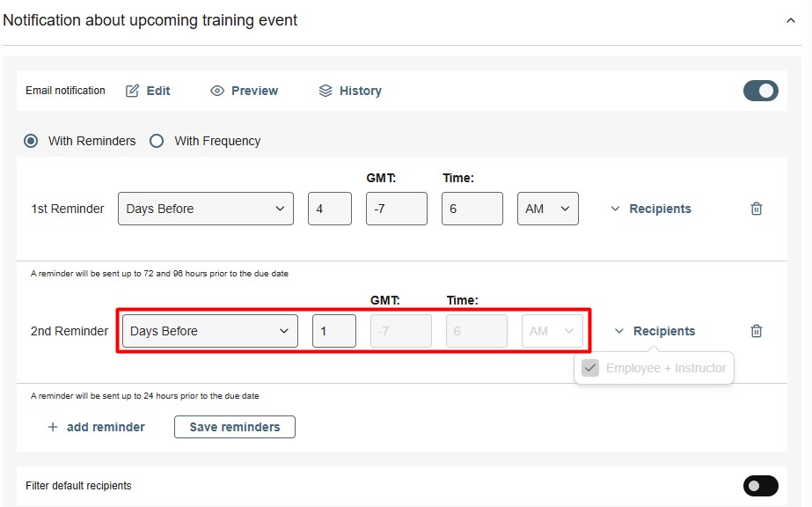Click the 2nd Reminder days count field
This screenshot has height=507, width=812.
pos(333,331)
